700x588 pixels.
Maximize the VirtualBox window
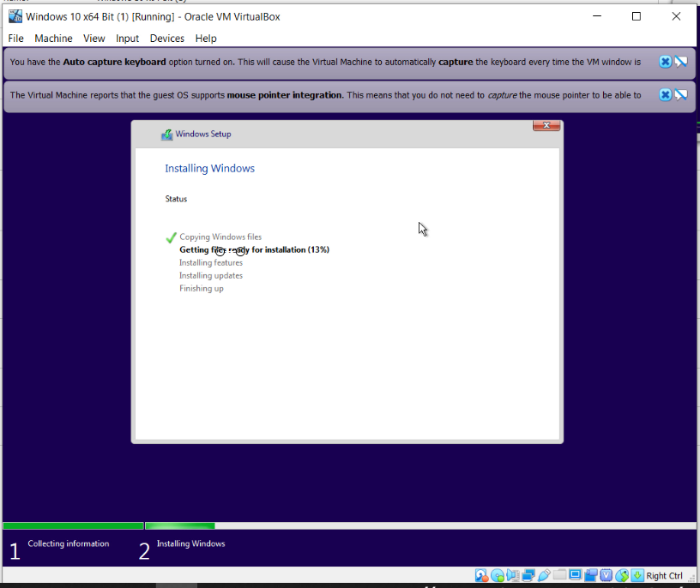coord(637,16)
